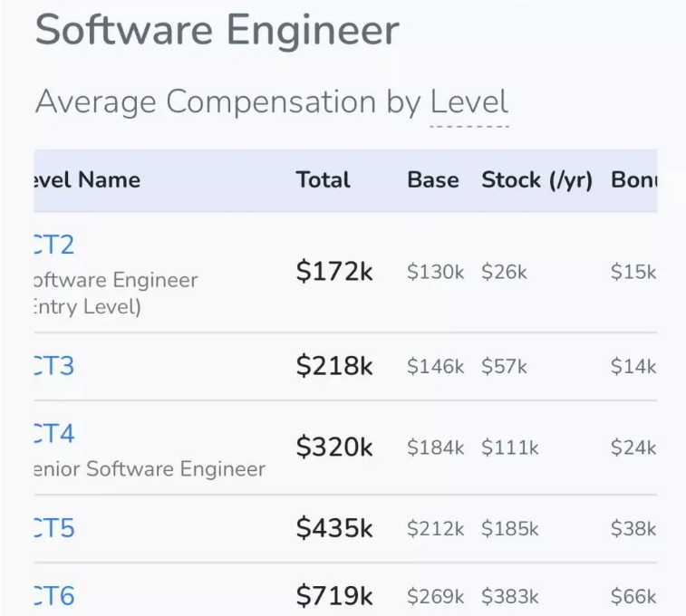Click the Level Name column header
Image resolution: width=686 pixels, height=616 pixels.
tap(88, 179)
